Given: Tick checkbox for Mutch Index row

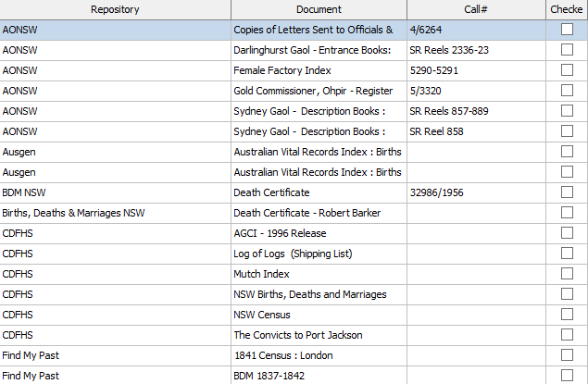Looking at the screenshot, I should [567, 274].
